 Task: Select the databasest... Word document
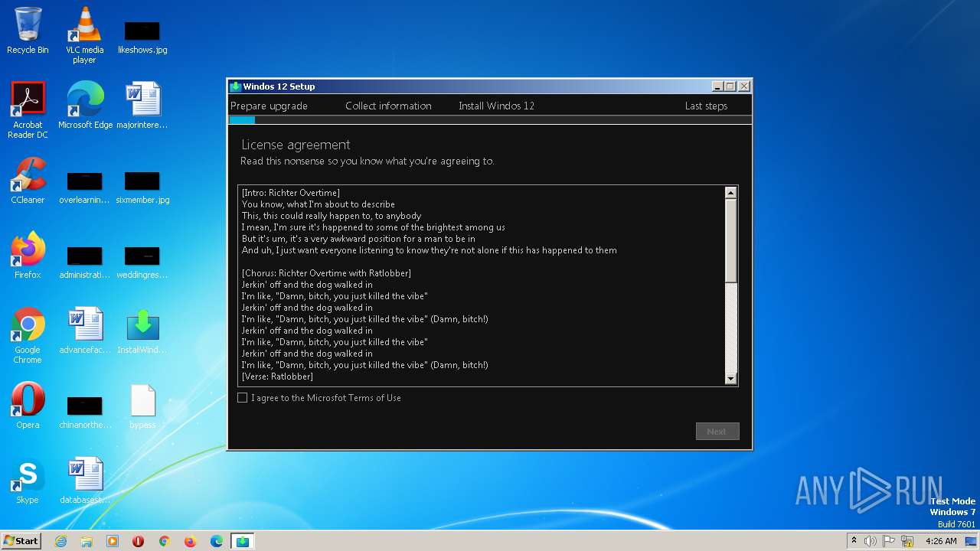(84, 481)
